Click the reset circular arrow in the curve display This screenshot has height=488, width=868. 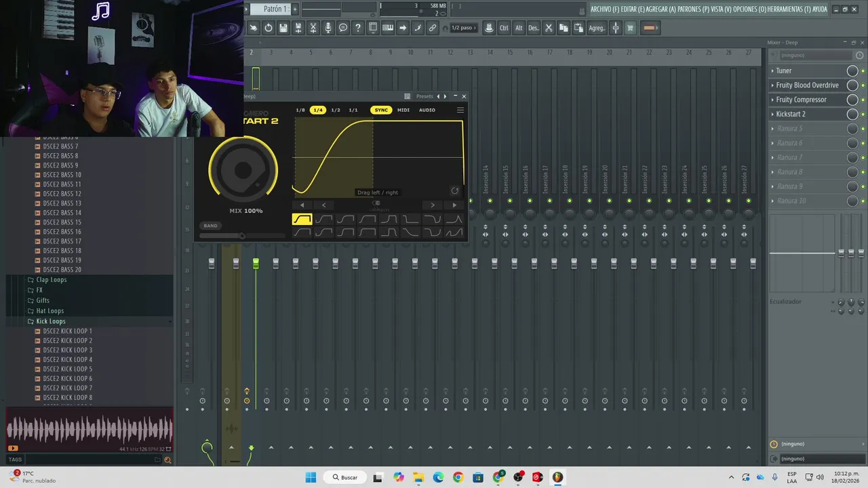point(455,191)
